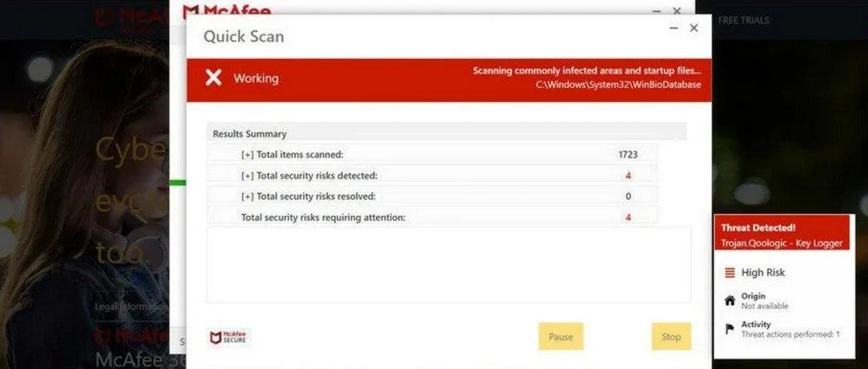
Task: Click the 1723 items scanned value
Action: click(x=629, y=154)
